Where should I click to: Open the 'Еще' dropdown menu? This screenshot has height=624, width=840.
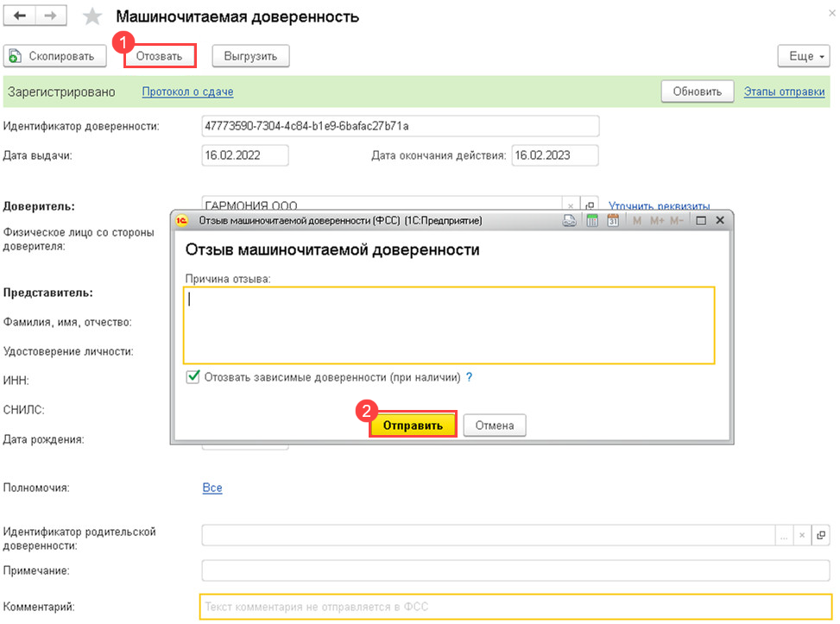(x=804, y=56)
